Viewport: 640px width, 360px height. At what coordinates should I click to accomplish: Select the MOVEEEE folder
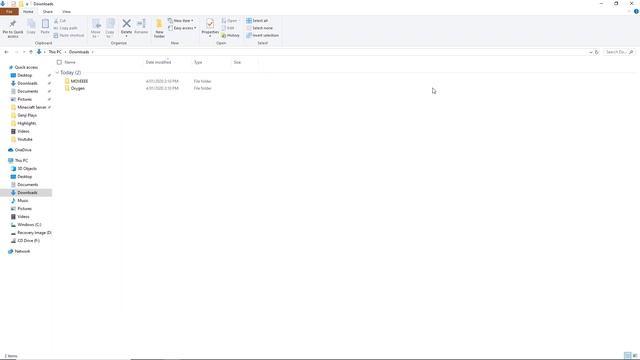(x=79, y=81)
